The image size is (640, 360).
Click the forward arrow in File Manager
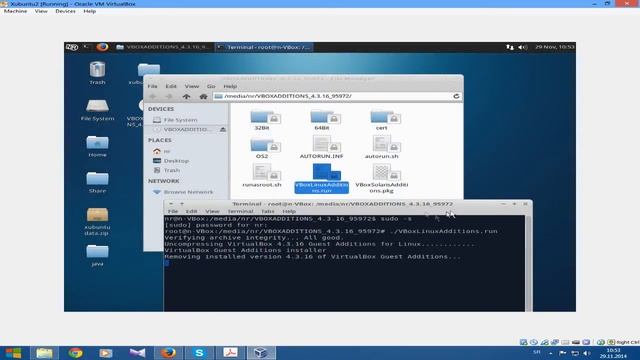[x=169, y=96]
